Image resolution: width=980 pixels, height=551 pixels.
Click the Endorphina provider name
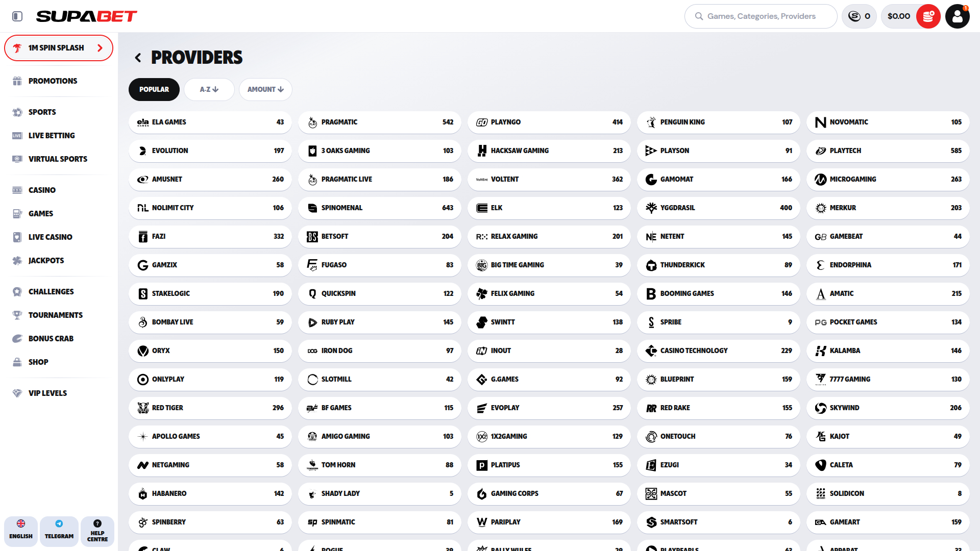coord(851,265)
